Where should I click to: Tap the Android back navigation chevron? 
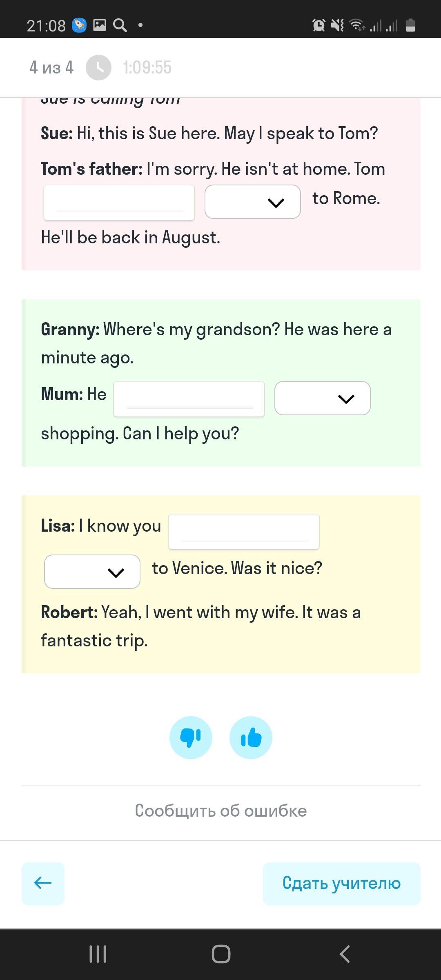coord(345,954)
